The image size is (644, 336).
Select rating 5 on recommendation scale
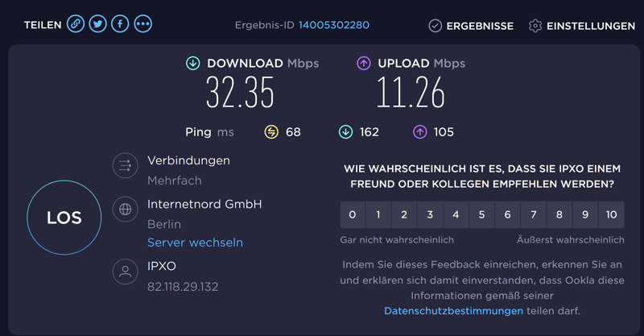click(x=481, y=214)
